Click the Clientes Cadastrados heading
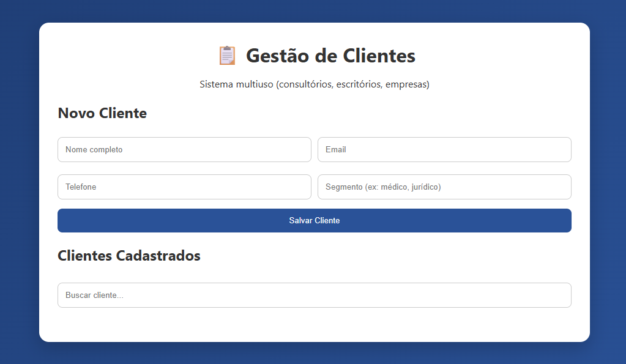This screenshot has height=364, width=626. coord(129,256)
